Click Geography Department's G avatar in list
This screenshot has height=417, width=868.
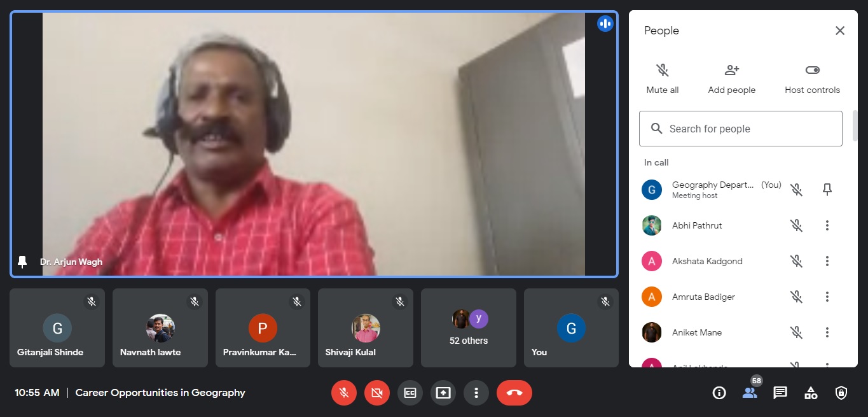[652, 190]
